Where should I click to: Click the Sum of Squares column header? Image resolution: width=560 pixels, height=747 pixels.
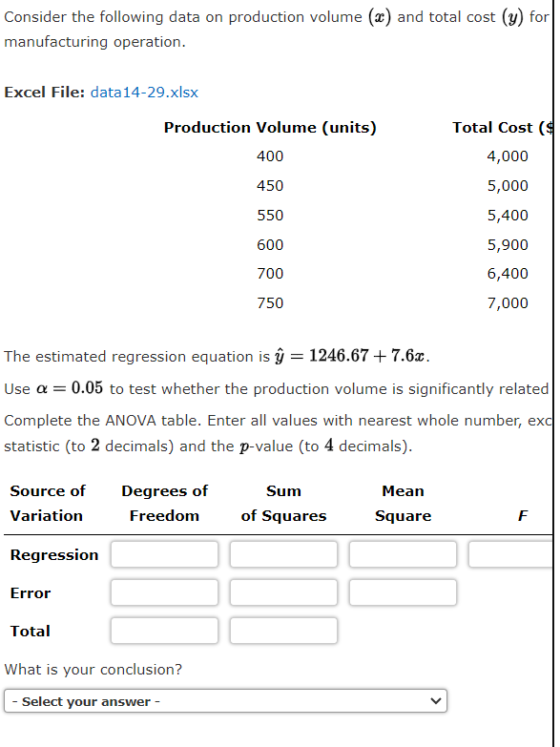tap(283, 503)
